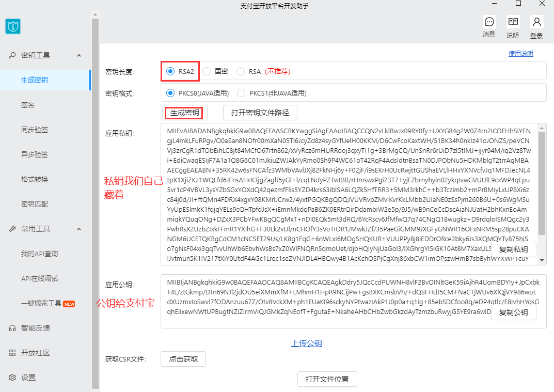This screenshot has height=392, width=554.
Task: Click 复制公钥 button
Action: [x=513, y=312]
